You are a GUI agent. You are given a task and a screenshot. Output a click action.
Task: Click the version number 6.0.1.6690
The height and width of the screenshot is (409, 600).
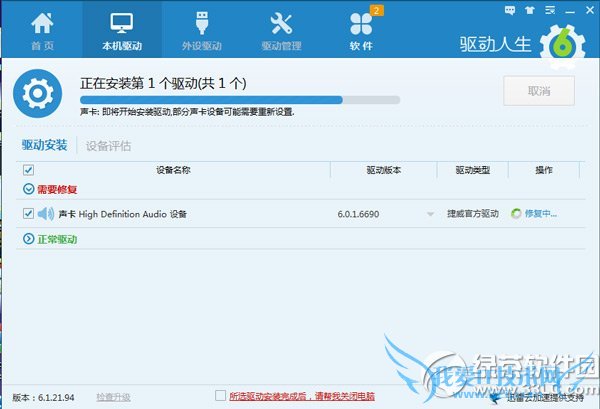(358, 214)
